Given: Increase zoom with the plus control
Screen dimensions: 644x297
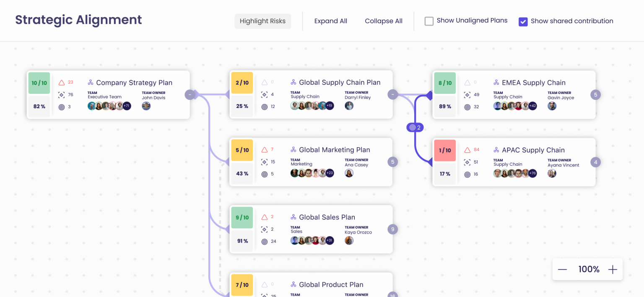Looking at the screenshot, I should coord(613,269).
